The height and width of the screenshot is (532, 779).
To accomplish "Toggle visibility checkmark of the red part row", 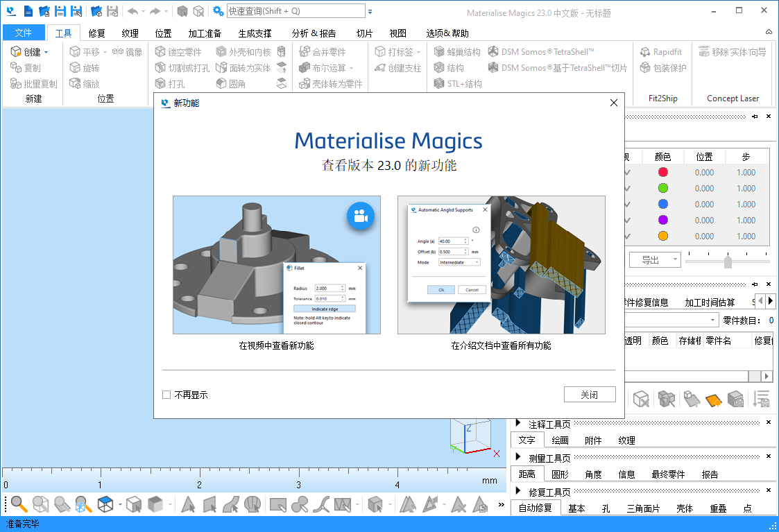I will (626, 172).
